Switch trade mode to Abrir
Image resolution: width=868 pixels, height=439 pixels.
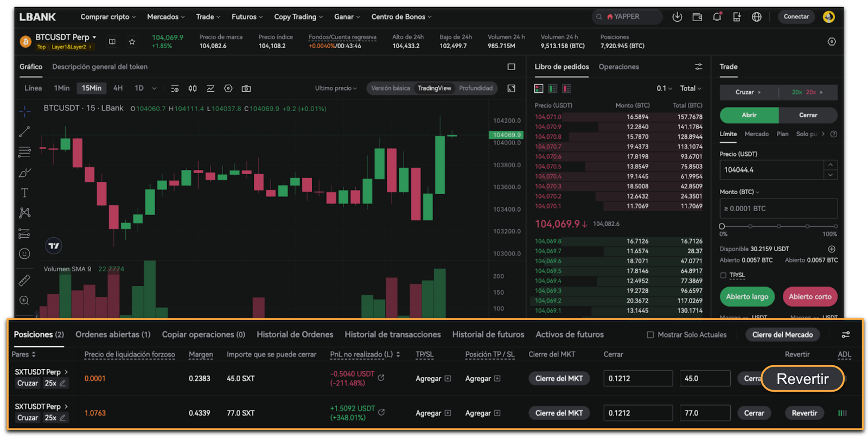tap(749, 115)
